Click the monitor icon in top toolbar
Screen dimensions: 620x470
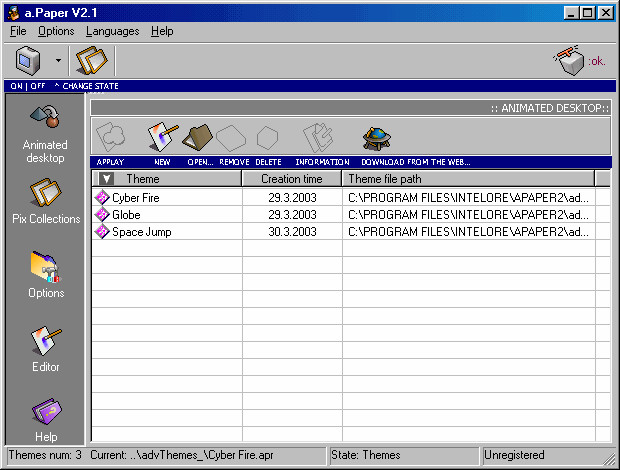[28, 61]
